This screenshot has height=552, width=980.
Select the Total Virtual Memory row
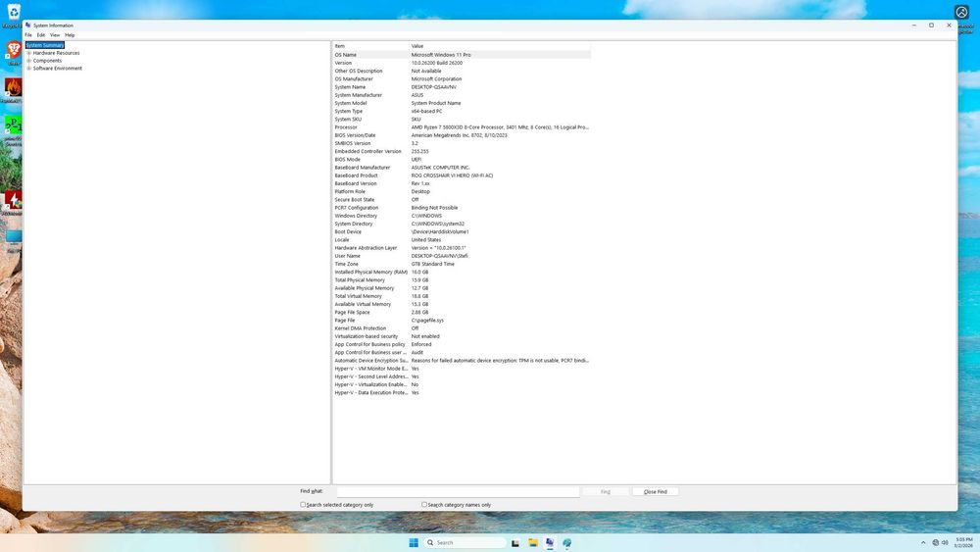(x=462, y=296)
